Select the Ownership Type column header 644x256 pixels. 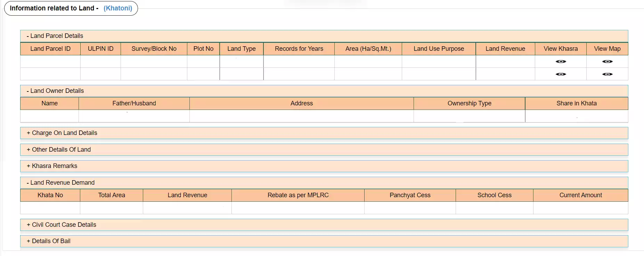click(x=469, y=103)
